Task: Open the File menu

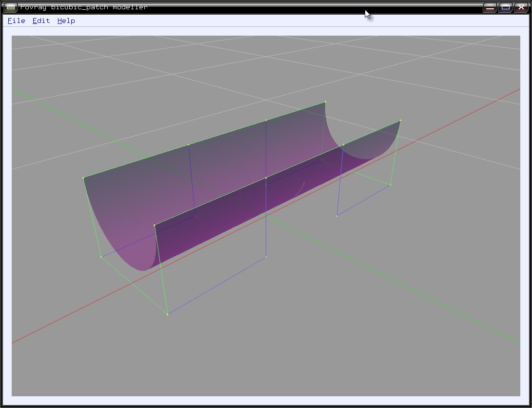Action: [16, 20]
